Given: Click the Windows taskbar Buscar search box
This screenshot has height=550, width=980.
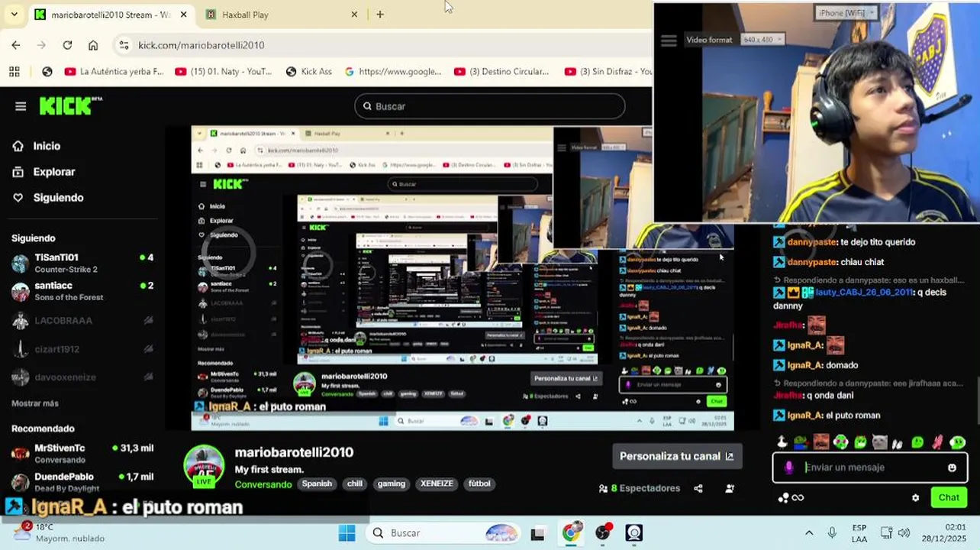Looking at the screenshot, I should click(443, 532).
